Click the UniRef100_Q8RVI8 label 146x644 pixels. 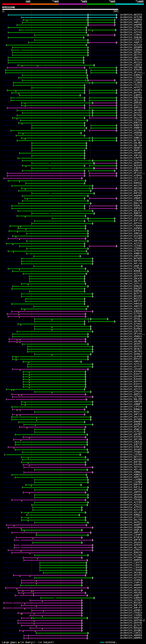point(131,532)
